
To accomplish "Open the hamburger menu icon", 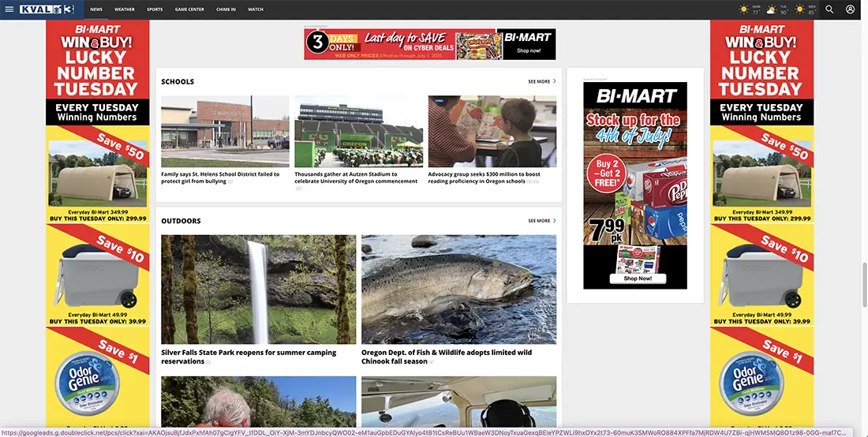I will point(9,9).
